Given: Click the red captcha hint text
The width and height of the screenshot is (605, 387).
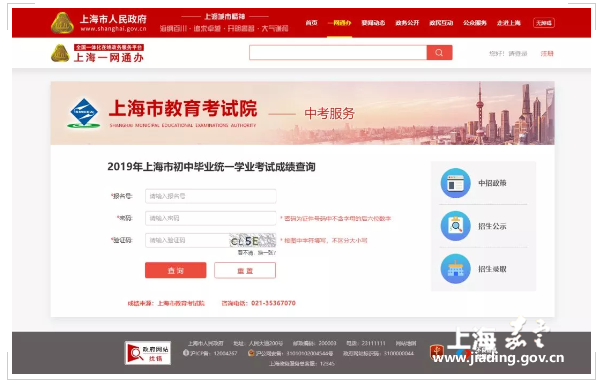Looking at the screenshot, I should [x=324, y=240].
